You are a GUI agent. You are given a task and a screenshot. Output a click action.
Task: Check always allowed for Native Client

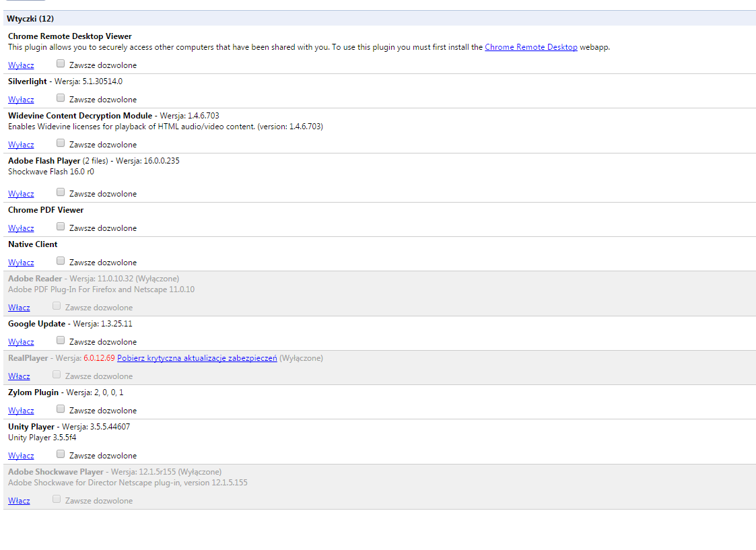pos(61,261)
